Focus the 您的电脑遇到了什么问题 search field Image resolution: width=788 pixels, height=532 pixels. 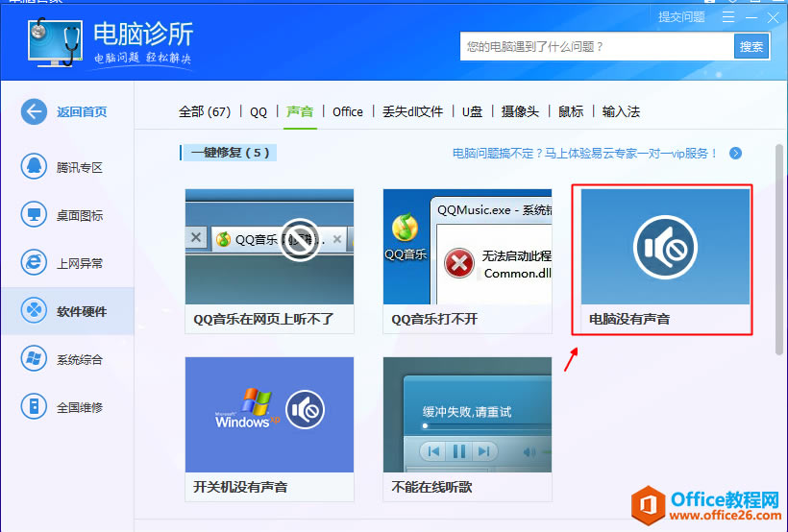pos(597,47)
